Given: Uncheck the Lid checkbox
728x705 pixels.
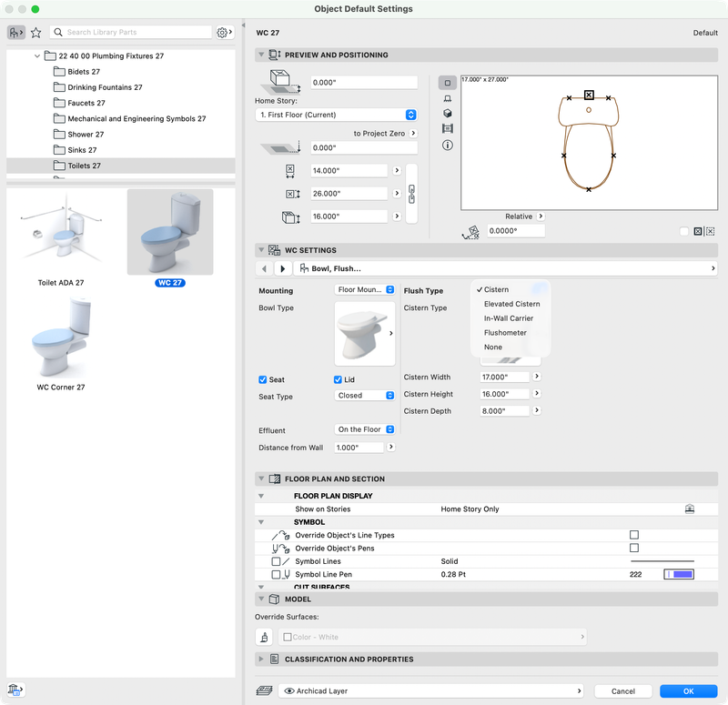Looking at the screenshot, I should point(338,379).
